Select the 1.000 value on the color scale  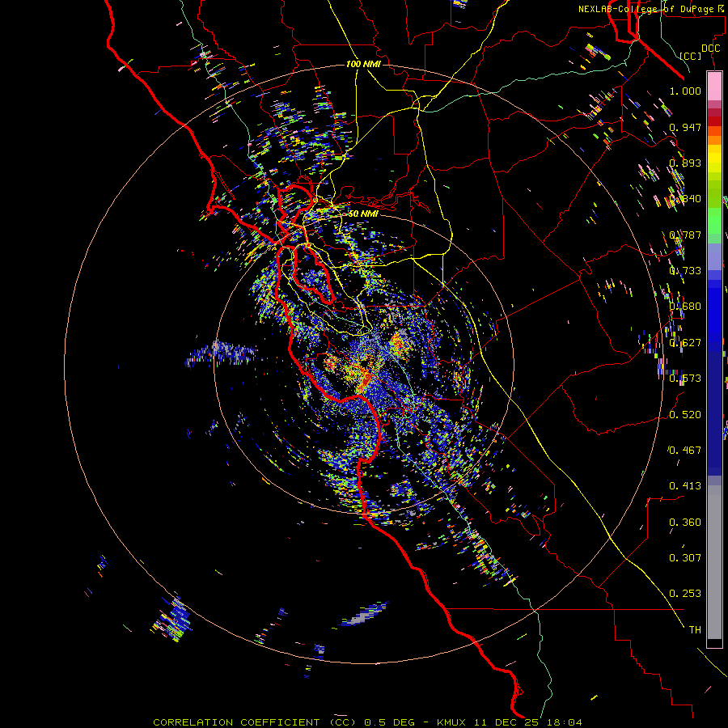685,91
